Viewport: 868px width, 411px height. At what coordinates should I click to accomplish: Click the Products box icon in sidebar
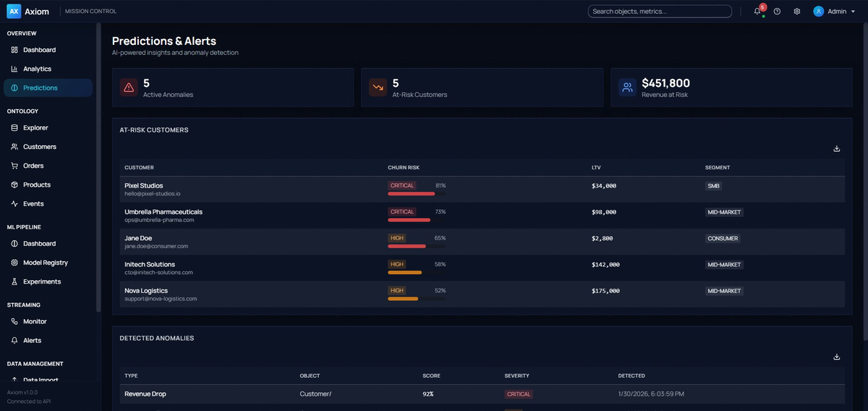click(14, 185)
